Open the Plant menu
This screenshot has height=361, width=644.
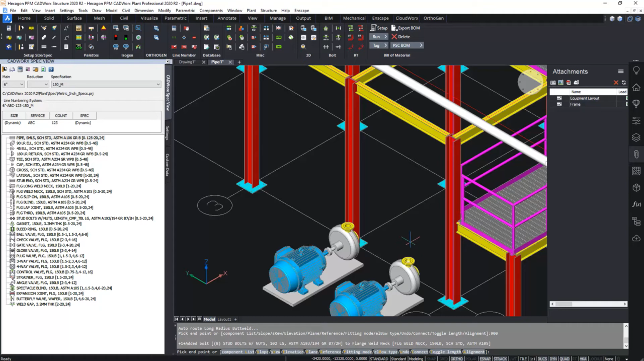251,11
